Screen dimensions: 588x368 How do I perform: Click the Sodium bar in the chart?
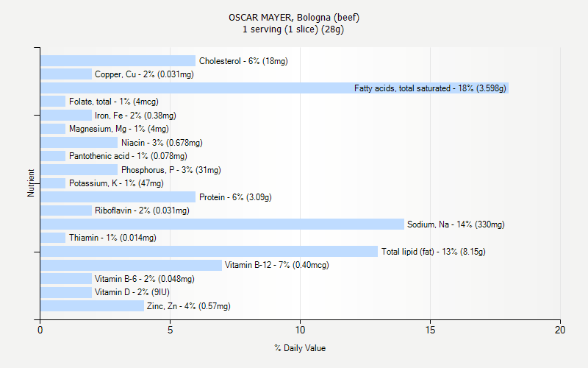(x=223, y=224)
